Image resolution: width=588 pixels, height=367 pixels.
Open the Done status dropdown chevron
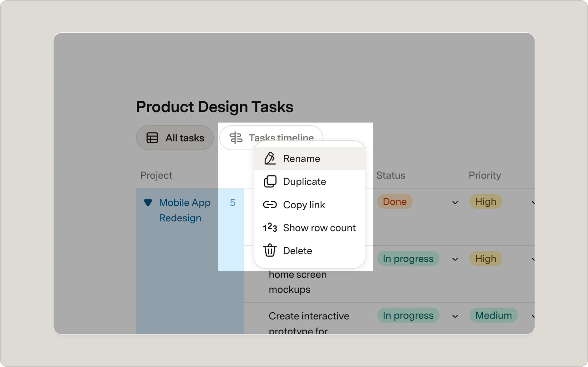point(455,202)
